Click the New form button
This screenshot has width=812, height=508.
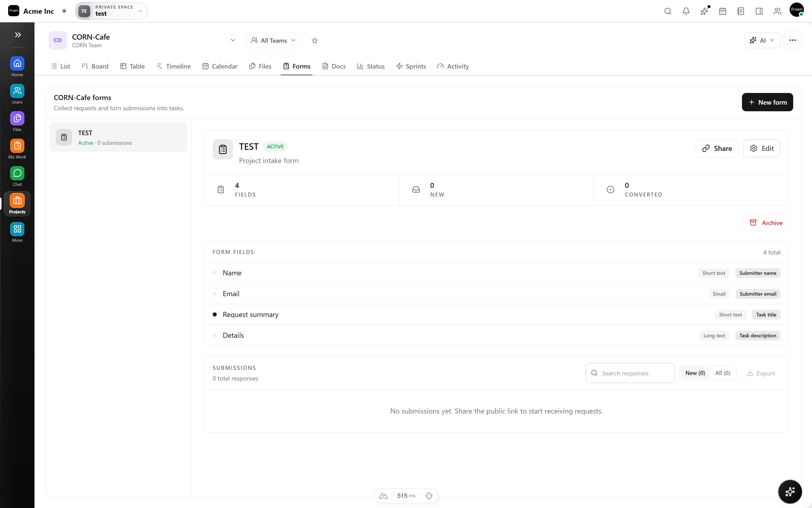click(767, 102)
